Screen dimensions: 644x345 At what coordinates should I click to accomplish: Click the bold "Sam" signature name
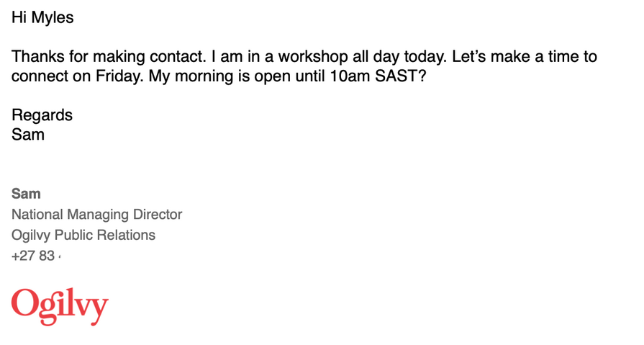pyautogui.click(x=26, y=194)
